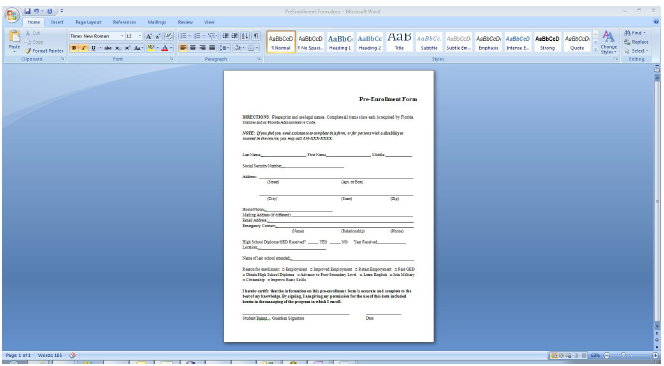The height and width of the screenshot is (366, 664).
Task: Click the Words count in status bar
Action: tap(50, 355)
